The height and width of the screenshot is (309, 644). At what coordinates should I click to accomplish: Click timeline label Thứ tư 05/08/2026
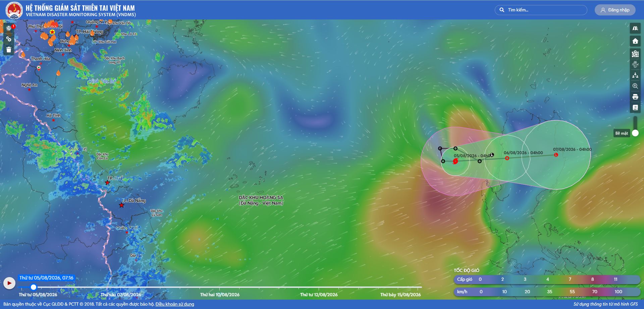click(38, 295)
